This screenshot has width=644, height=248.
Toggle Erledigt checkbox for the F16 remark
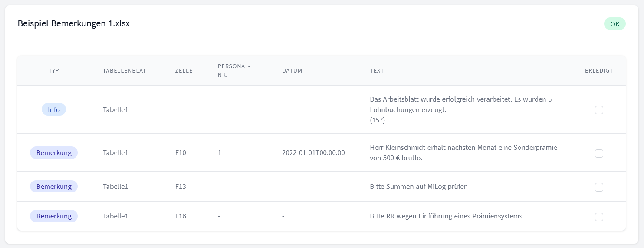click(x=599, y=217)
